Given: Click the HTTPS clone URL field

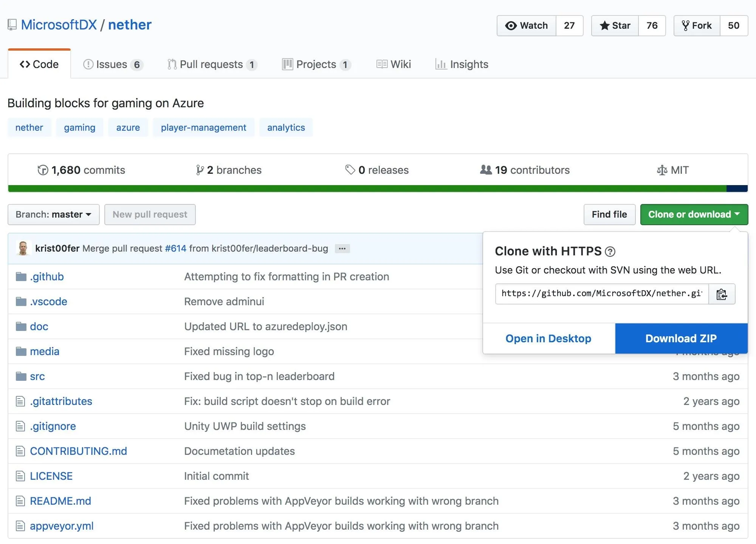Looking at the screenshot, I should 602,294.
